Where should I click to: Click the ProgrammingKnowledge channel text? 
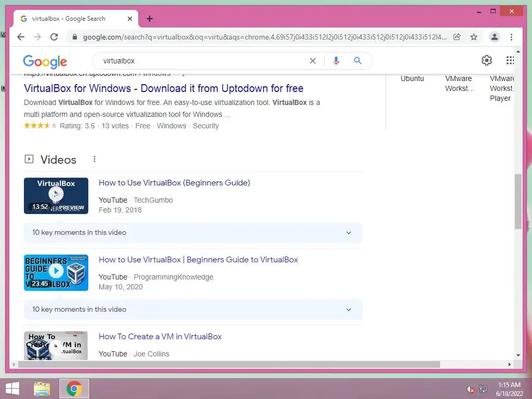coord(174,277)
